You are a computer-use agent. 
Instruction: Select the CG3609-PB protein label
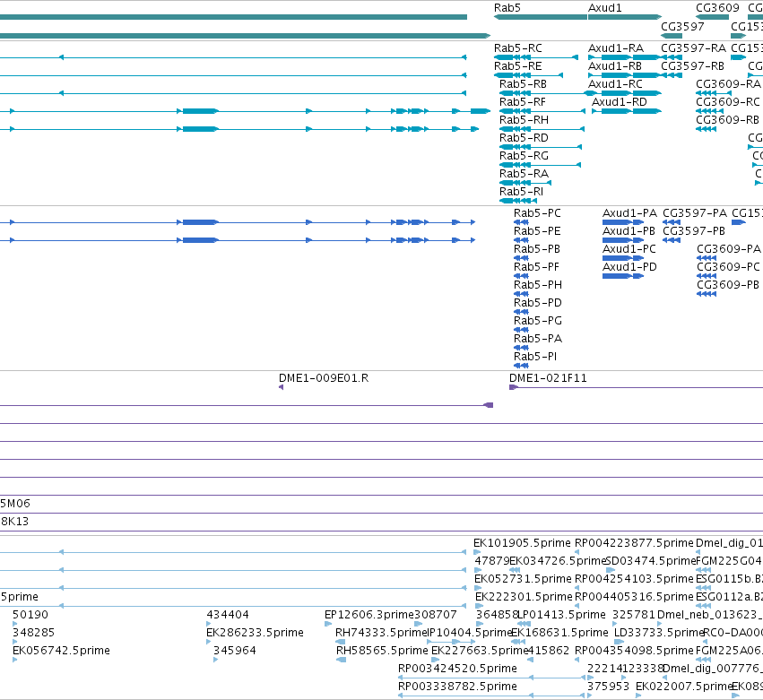point(728,285)
